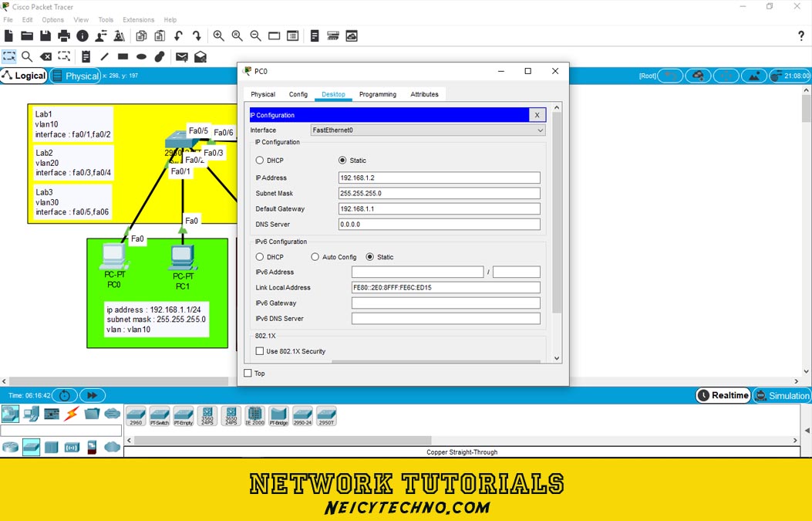Image resolution: width=812 pixels, height=521 pixels.
Task: Open network information via the info icon
Action: tap(83, 36)
